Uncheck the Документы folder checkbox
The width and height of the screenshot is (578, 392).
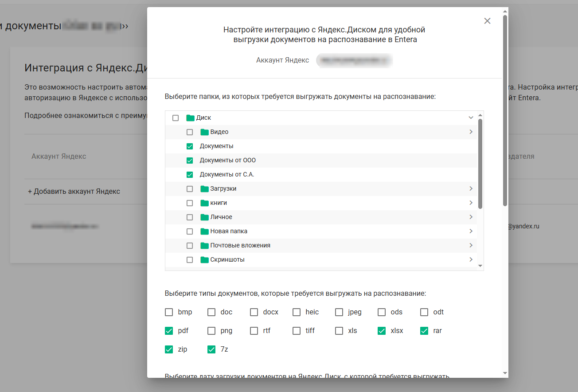[190, 146]
